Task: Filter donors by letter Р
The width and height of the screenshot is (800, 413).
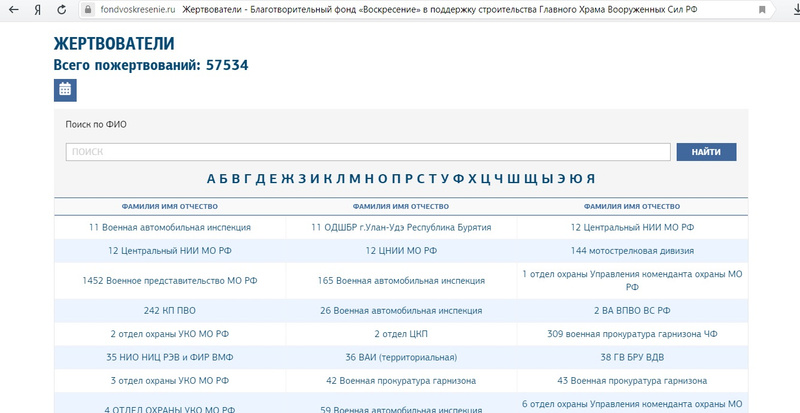Action: point(409,179)
